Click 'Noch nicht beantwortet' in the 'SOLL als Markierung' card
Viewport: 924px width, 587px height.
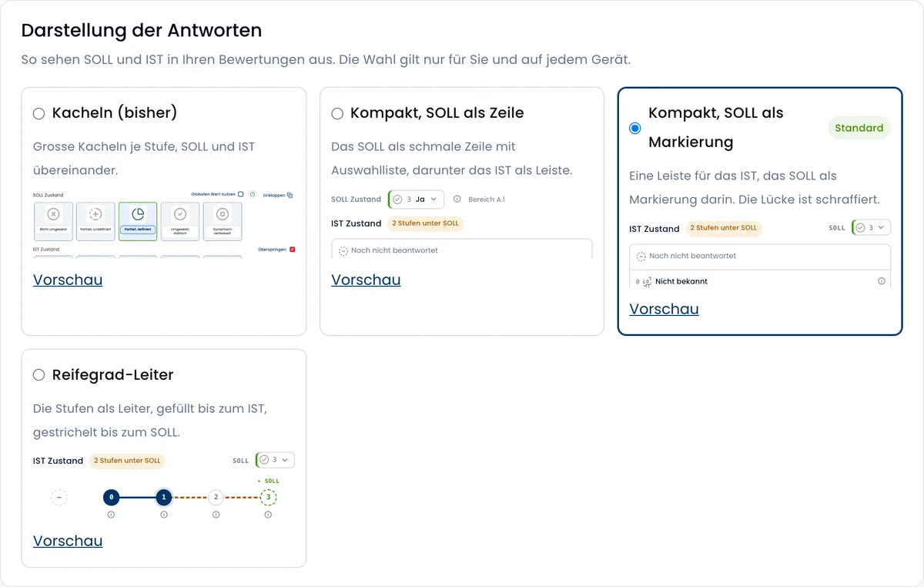coord(760,256)
